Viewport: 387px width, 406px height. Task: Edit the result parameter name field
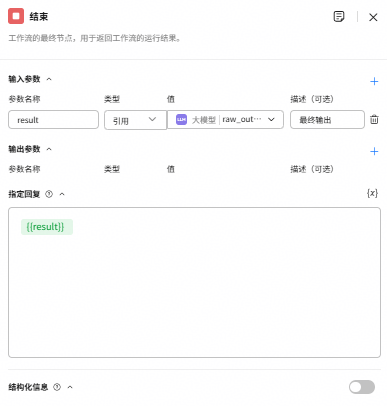tap(53, 119)
